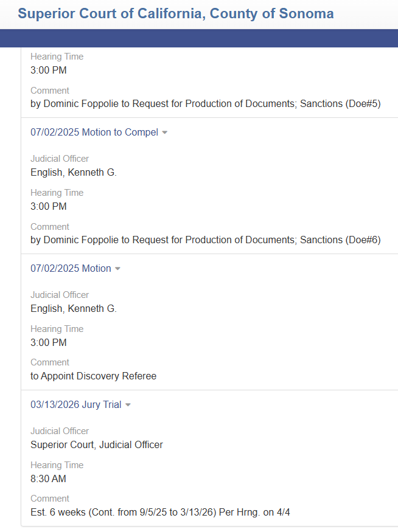Click English, Kenneth G. under Motion to Compel
Viewport: 398px width, 532px height.
pyautogui.click(x=74, y=172)
